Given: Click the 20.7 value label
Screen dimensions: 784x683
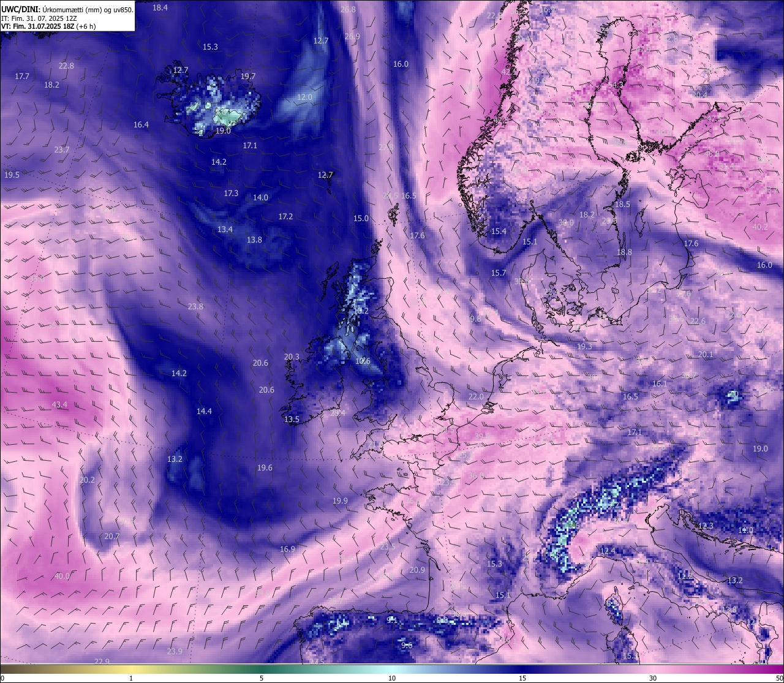Looking at the screenshot, I should click(x=111, y=536).
